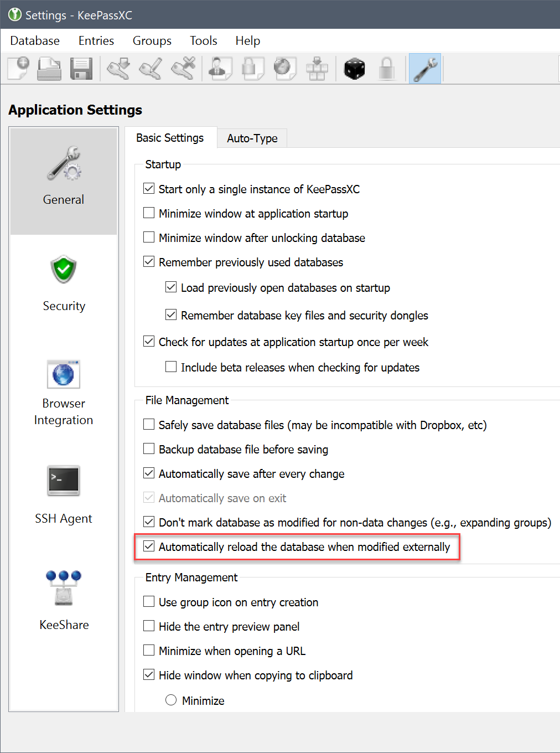
Task: Open the Entries menu
Action: point(96,40)
